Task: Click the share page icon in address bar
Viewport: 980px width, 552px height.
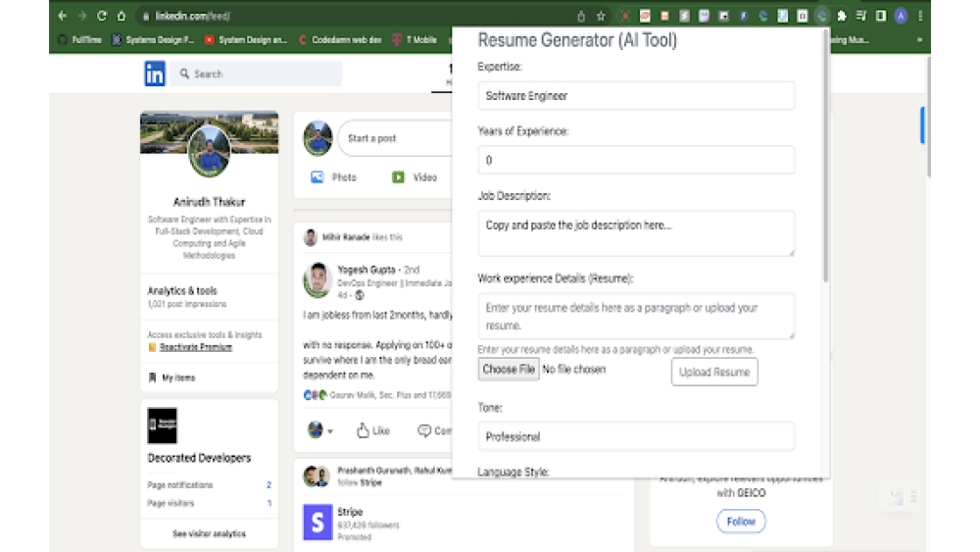Action: (580, 17)
